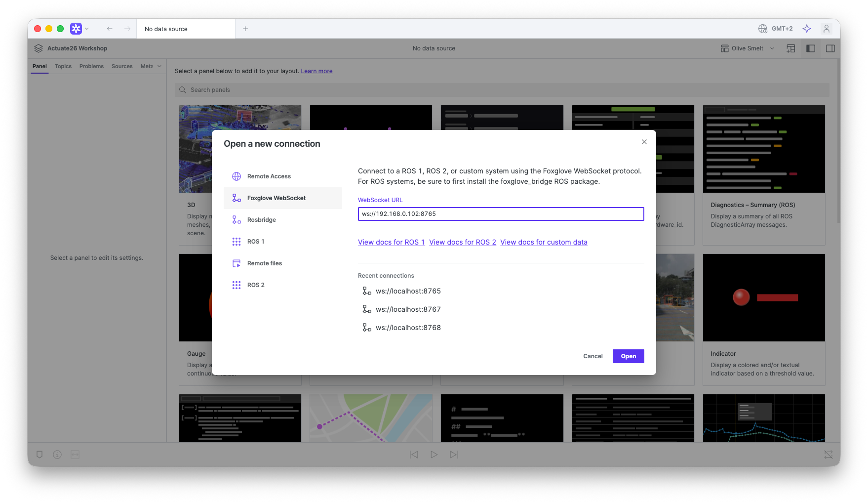The image size is (868, 503).
Task: Open the GMT+2 timezone selector
Action: [776, 29]
